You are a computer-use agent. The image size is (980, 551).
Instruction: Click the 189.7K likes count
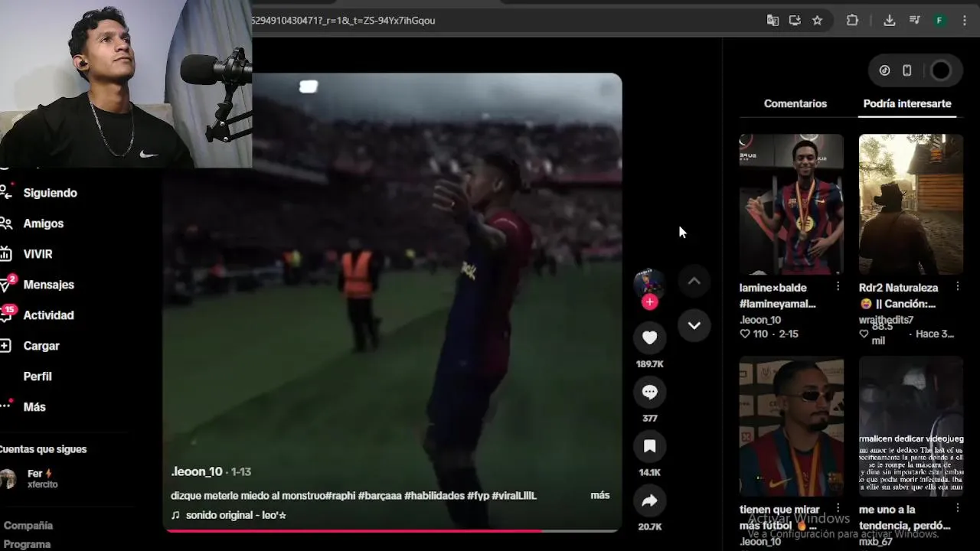649,364
